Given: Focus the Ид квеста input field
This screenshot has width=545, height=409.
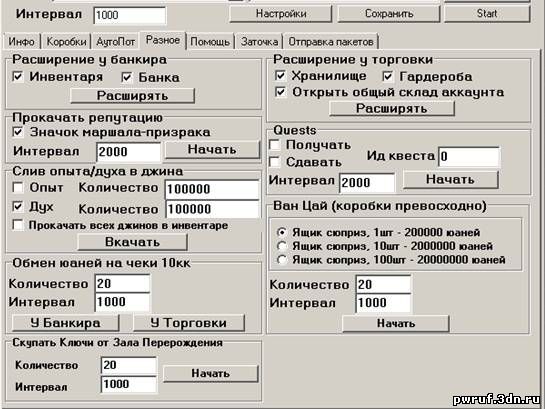Looking at the screenshot, I should [469, 156].
